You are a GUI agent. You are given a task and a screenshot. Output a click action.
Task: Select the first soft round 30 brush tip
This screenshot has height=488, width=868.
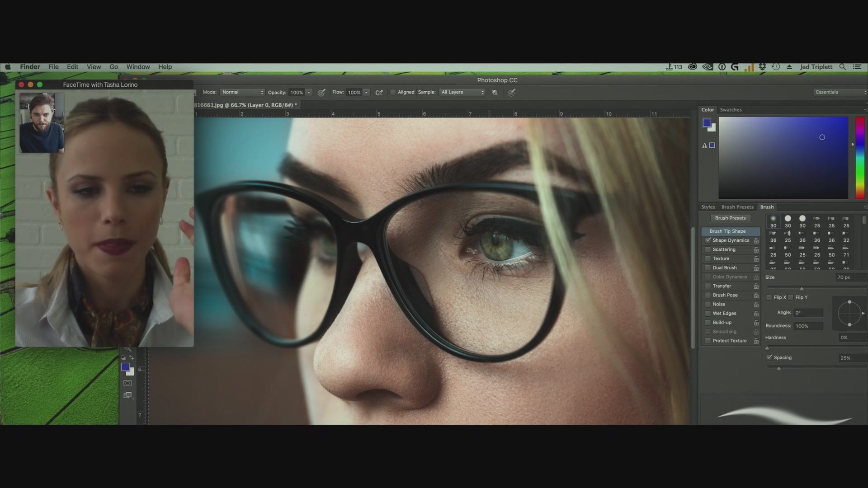pos(773,221)
